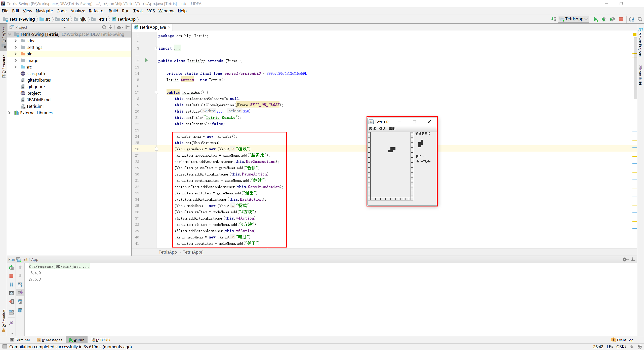
Task: Change the GBK file encoding in the status bar
Action: pos(621,347)
